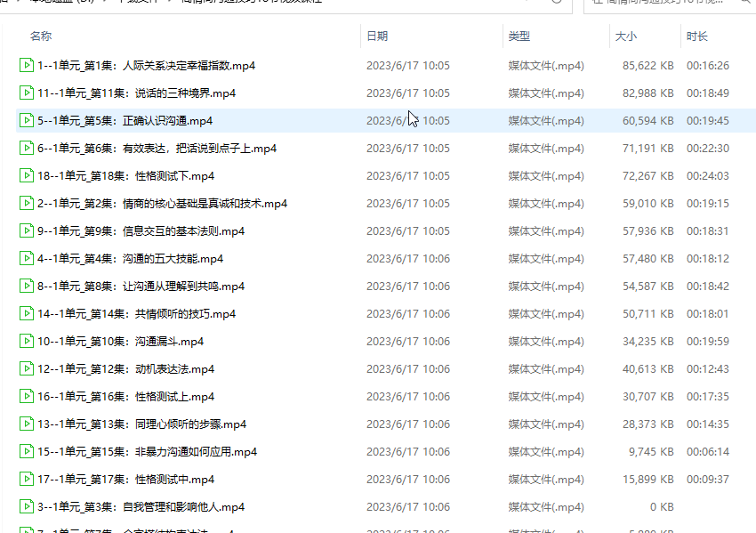Viewport: 756px width, 533px height.
Task: Click the video icon beside 第15集 非暴力沟通如何应用
Action: (x=27, y=451)
